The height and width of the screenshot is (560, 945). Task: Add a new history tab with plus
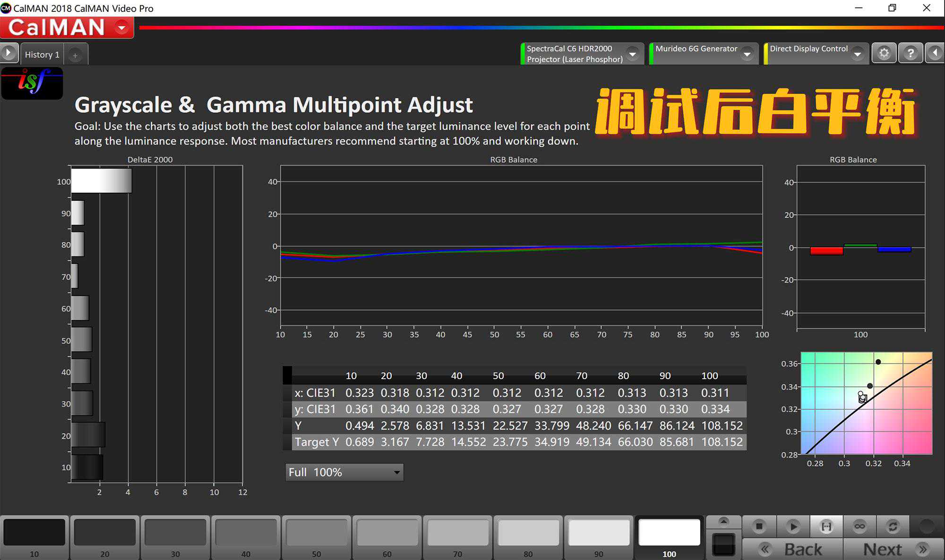(x=75, y=55)
